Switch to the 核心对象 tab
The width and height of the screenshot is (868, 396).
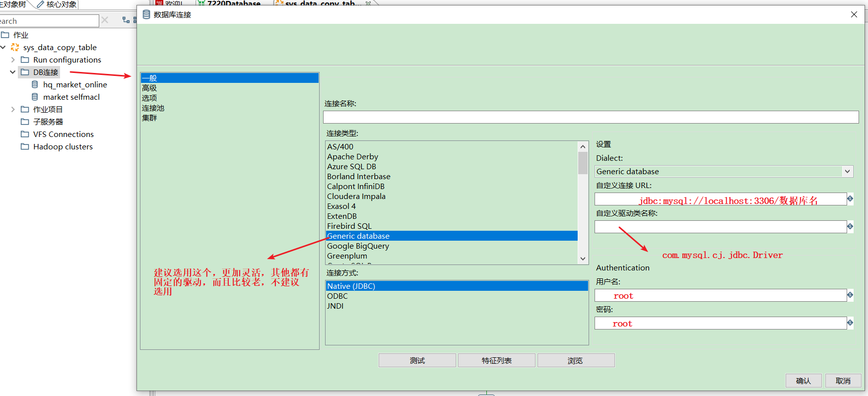pos(57,4)
